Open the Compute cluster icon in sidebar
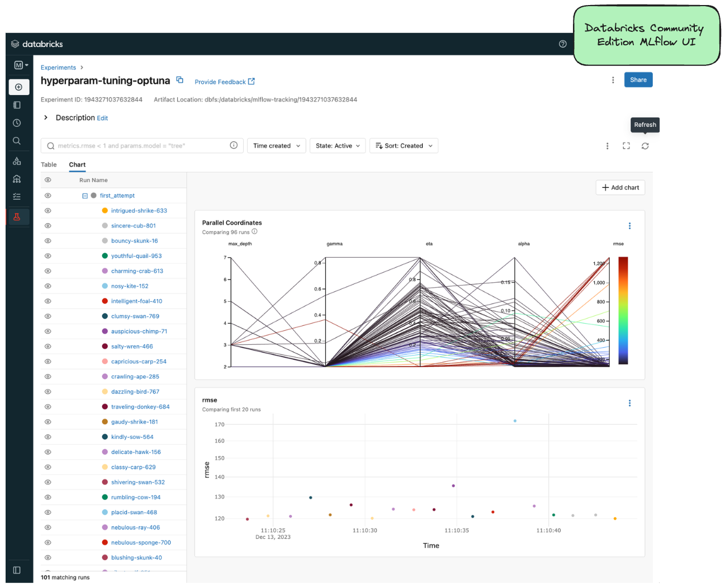Image resolution: width=725 pixels, height=588 pixels. coord(17,179)
